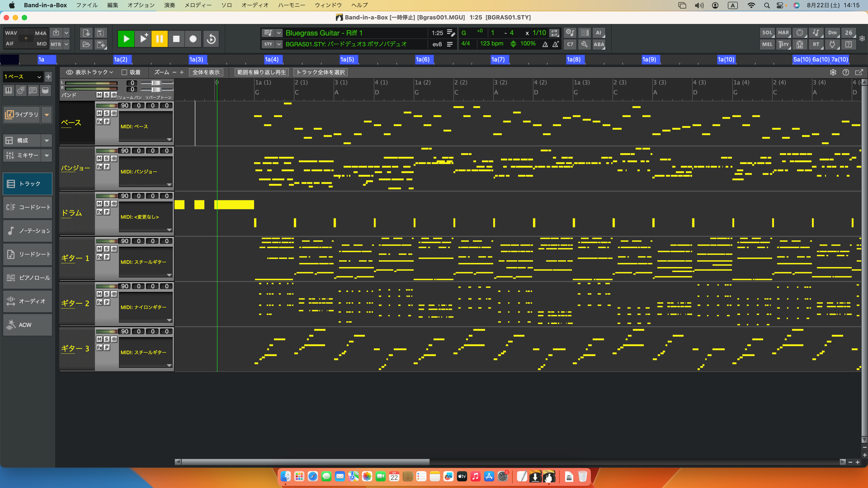
Task: Open the ハーモニー menu
Action: pos(291,5)
